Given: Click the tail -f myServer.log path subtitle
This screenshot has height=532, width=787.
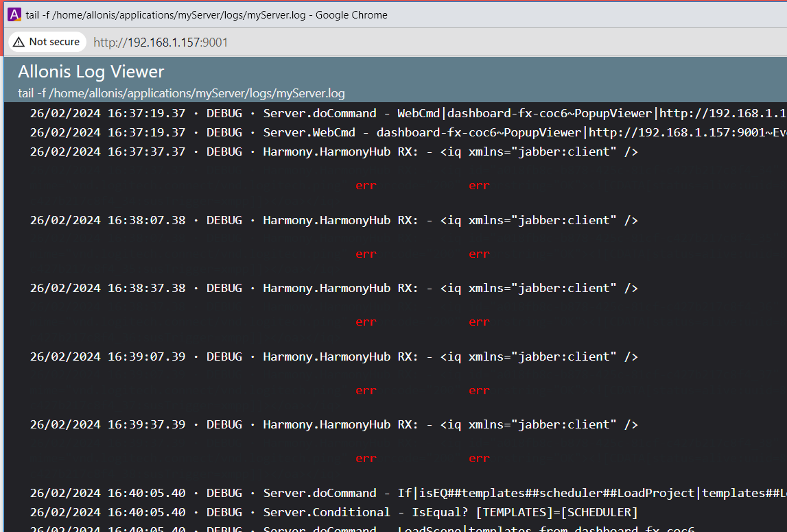Looking at the screenshot, I should [x=181, y=93].
